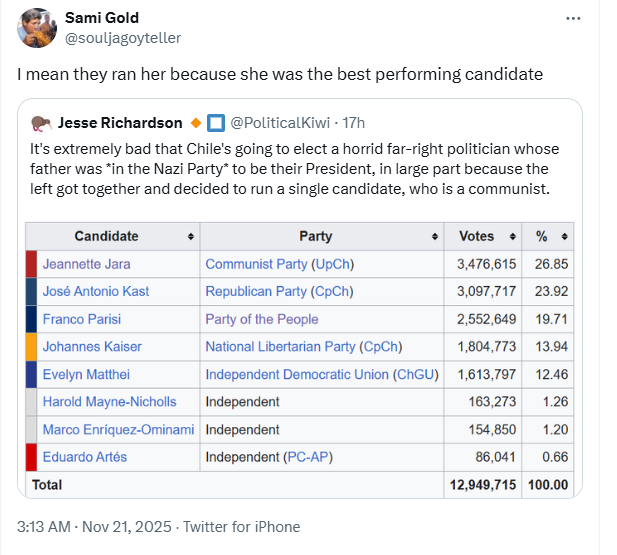
Task: Open the Jeannette Jara candidate link
Action: tap(86, 264)
